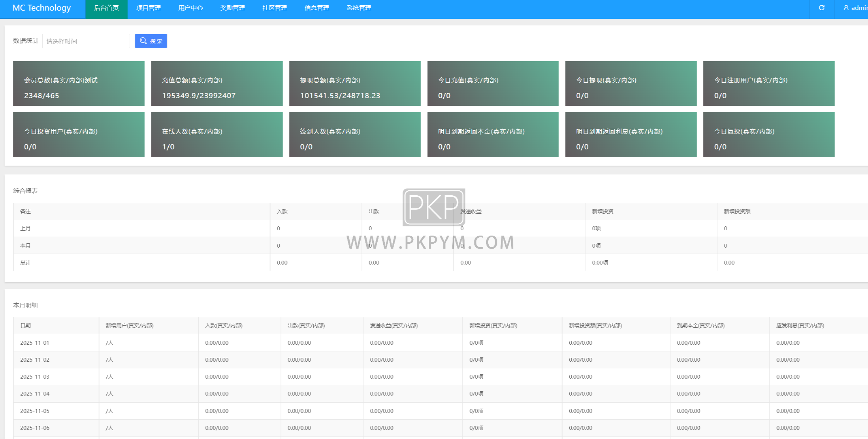Select the 请选择时间 date field
The image size is (868, 439).
[x=86, y=41]
